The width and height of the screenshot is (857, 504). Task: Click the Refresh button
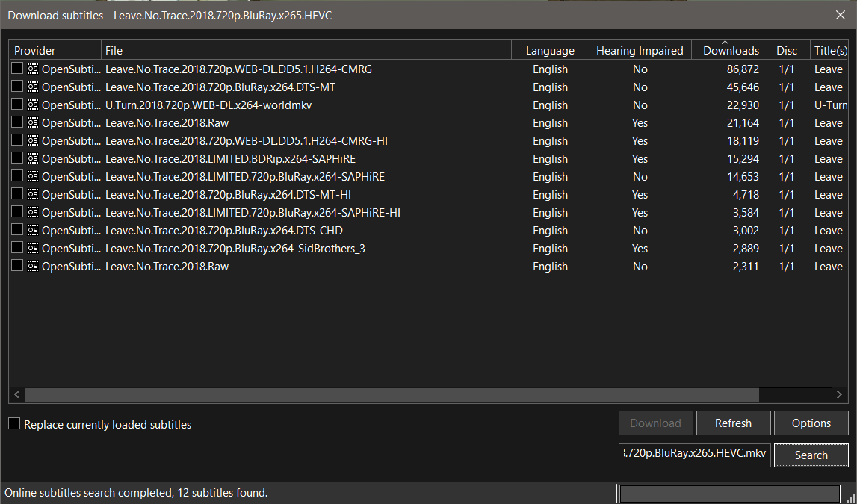pyautogui.click(x=733, y=423)
